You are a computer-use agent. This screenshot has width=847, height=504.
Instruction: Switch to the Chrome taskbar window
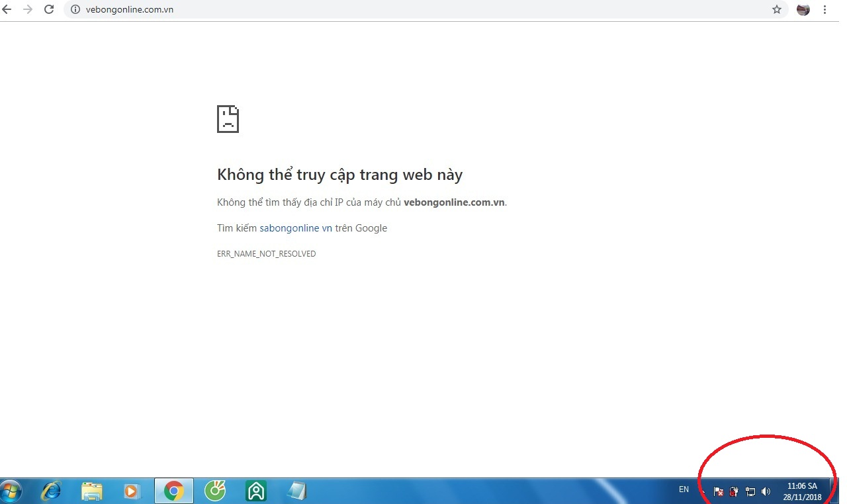pos(174,491)
